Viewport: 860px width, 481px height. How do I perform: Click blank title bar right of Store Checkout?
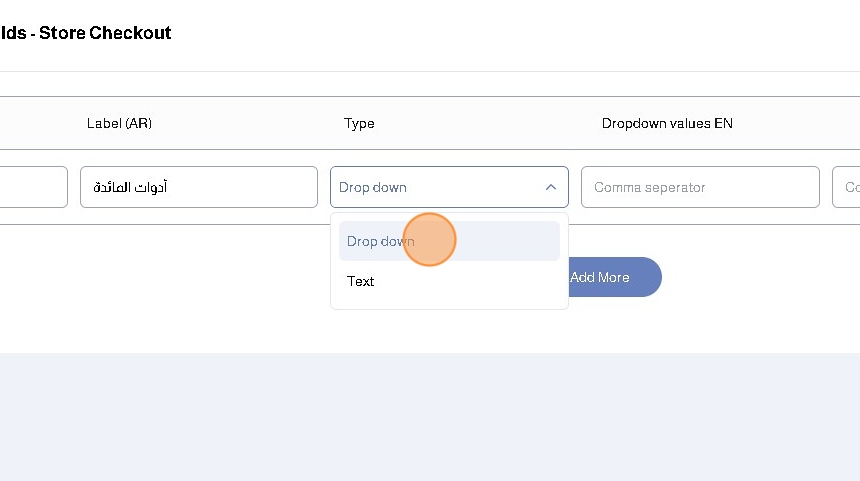pos(500,33)
